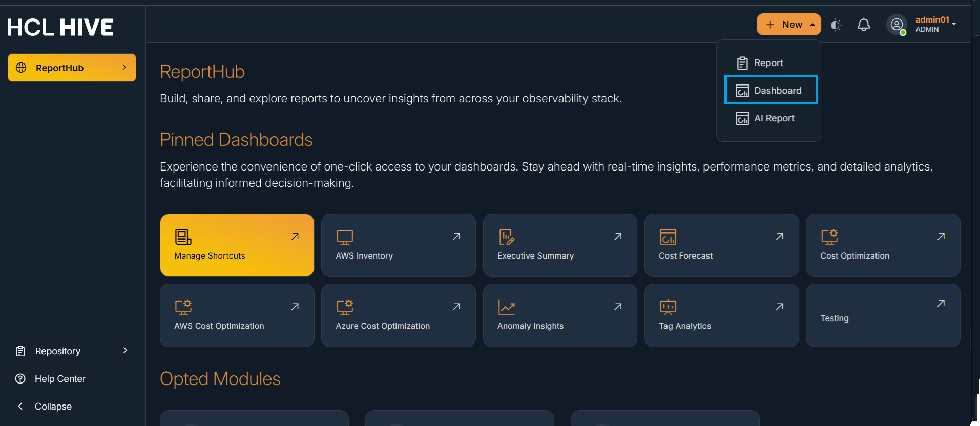Image resolution: width=980 pixels, height=426 pixels.
Task: Open the notifications bell
Action: coord(864,25)
